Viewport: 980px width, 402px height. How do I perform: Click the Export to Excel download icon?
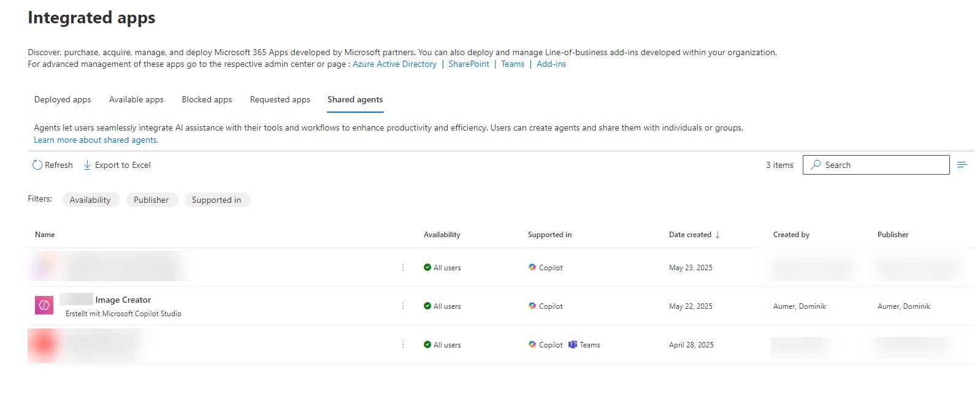coord(87,165)
